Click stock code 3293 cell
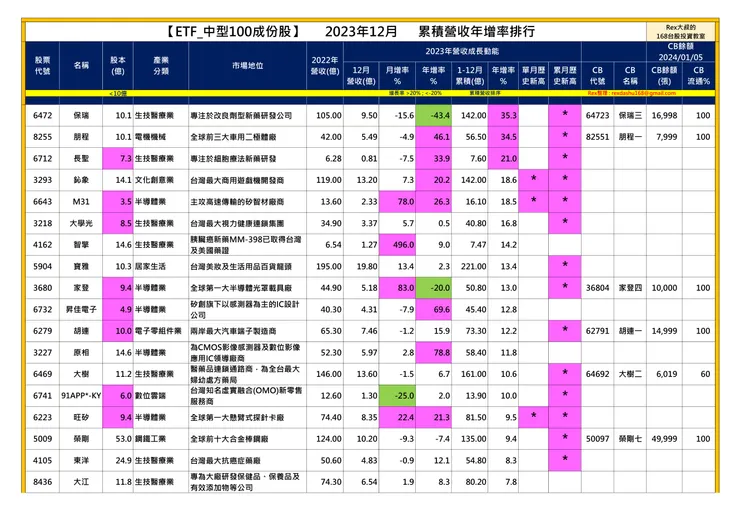 pos(42,180)
